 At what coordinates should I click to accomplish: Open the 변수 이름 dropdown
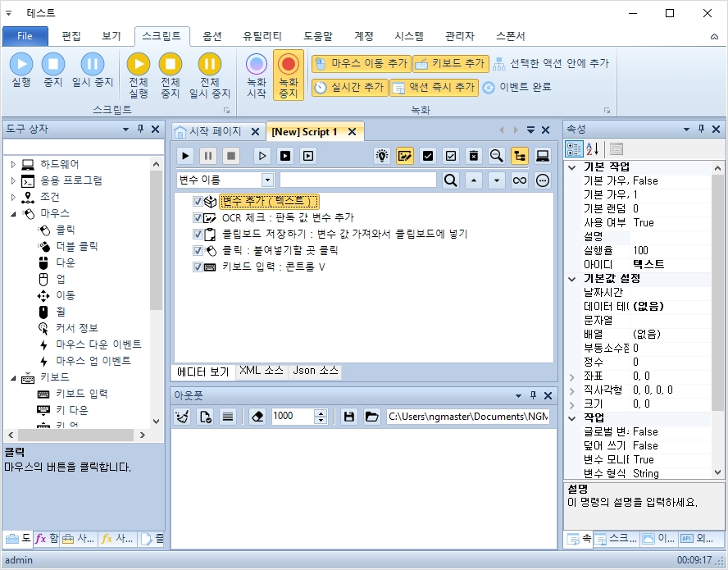(x=267, y=180)
